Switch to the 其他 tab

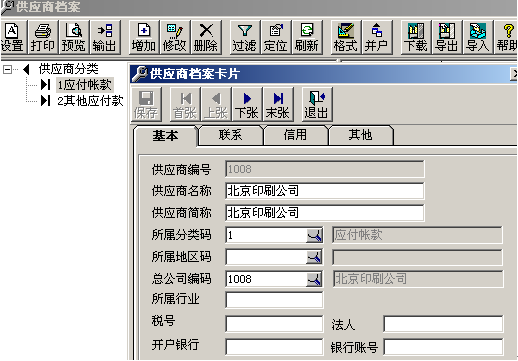click(360, 135)
